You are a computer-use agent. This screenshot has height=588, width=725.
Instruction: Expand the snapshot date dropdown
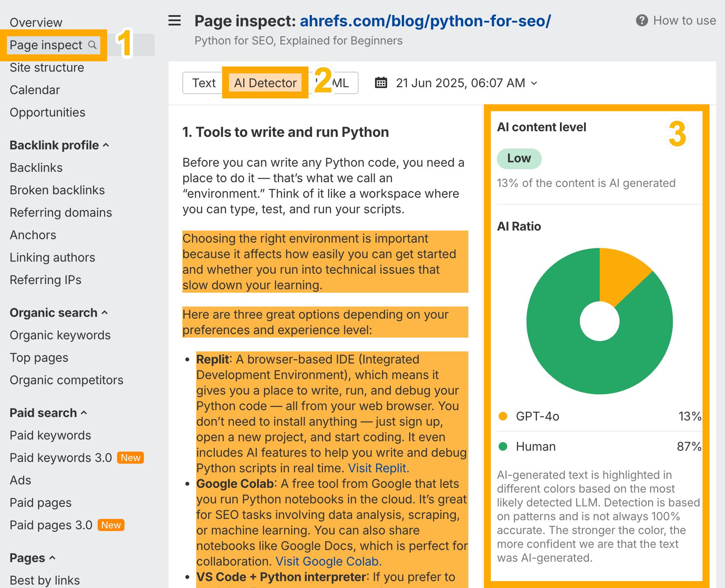(534, 83)
